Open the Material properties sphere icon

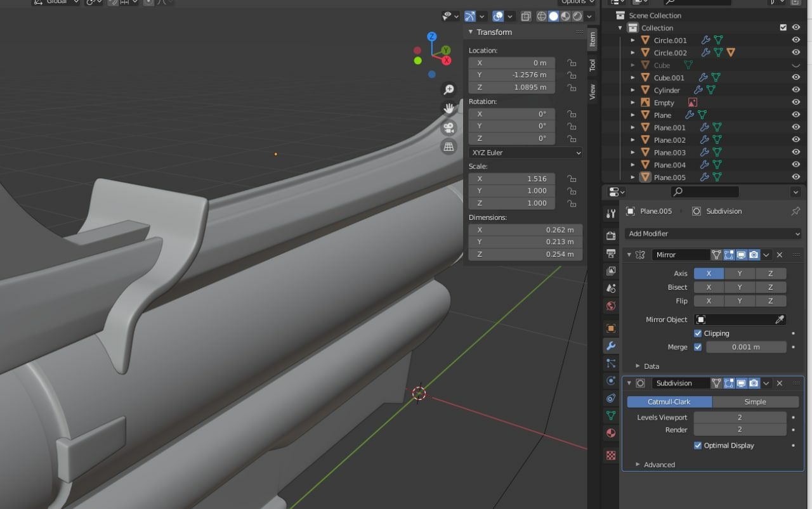[x=611, y=434]
